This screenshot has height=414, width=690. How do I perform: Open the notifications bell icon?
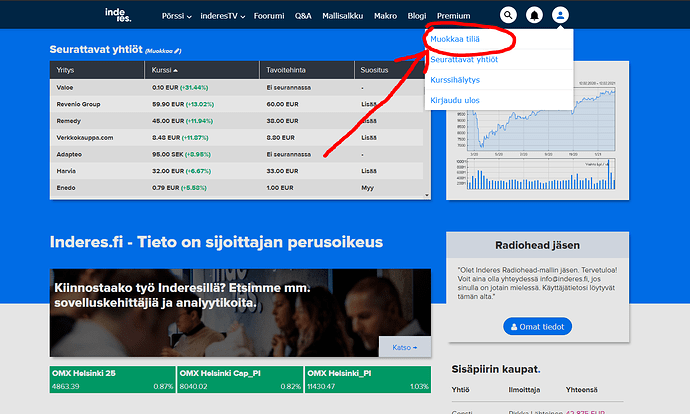(535, 15)
